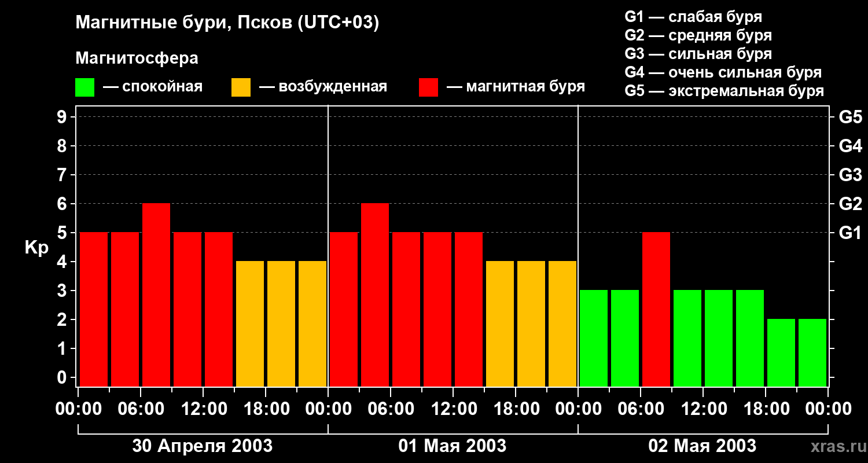
Task: Click the G3 tick label on the storm-level axis
Action: [x=851, y=175]
